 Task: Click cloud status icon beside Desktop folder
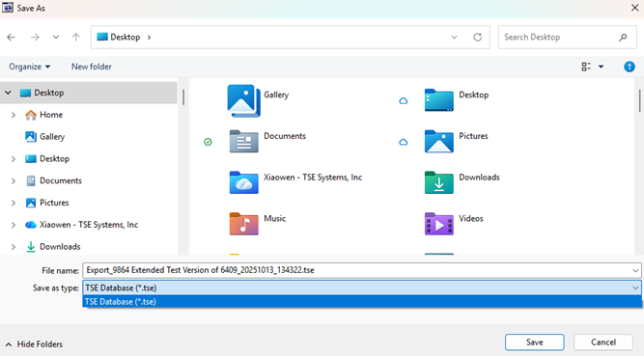tap(404, 101)
